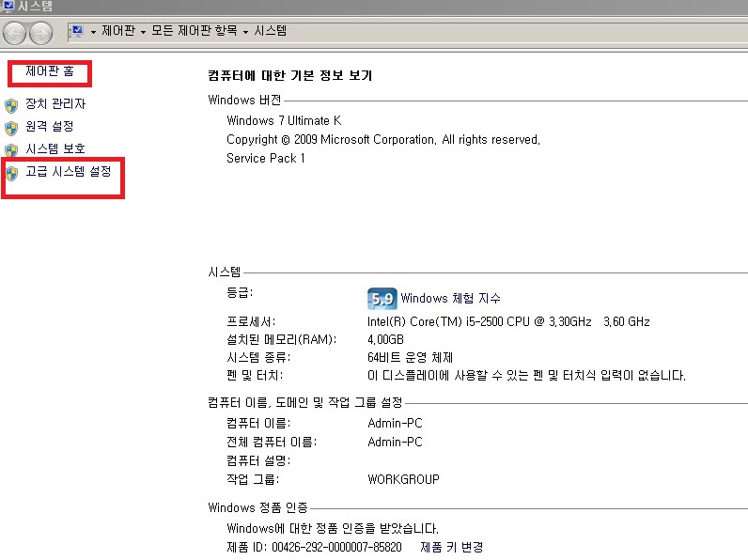The height and width of the screenshot is (560, 748).
Task: Click the 64비트 운영 체제 value
Action: click(x=411, y=358)
